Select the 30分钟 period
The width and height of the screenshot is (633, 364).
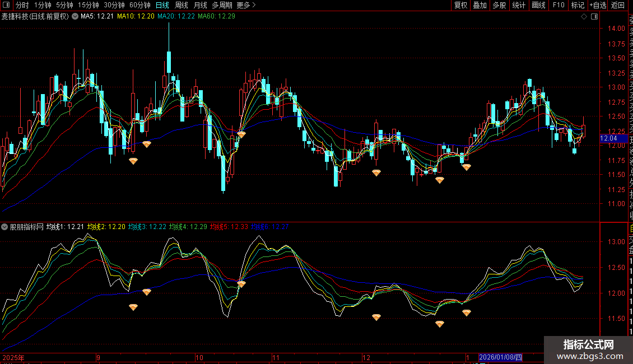pos(114,5)
